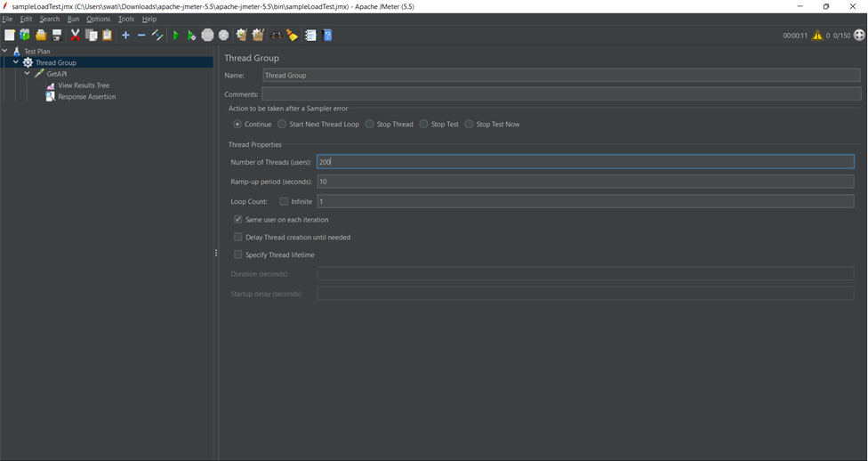Click the elapsed time 00:00:11 text
The height and width of the screenshot is (461, 868).
click(795, 36)
